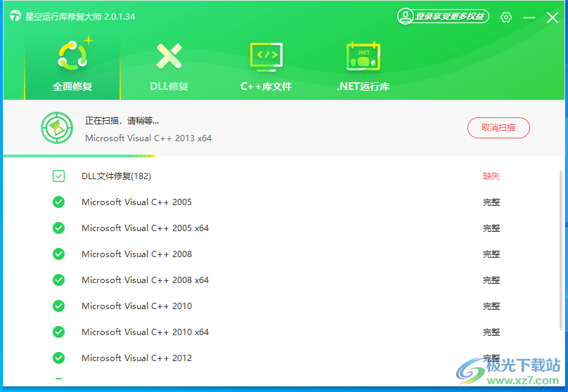Click the app logo in title bar
568x392 pixels.
(x=15, y=16)
